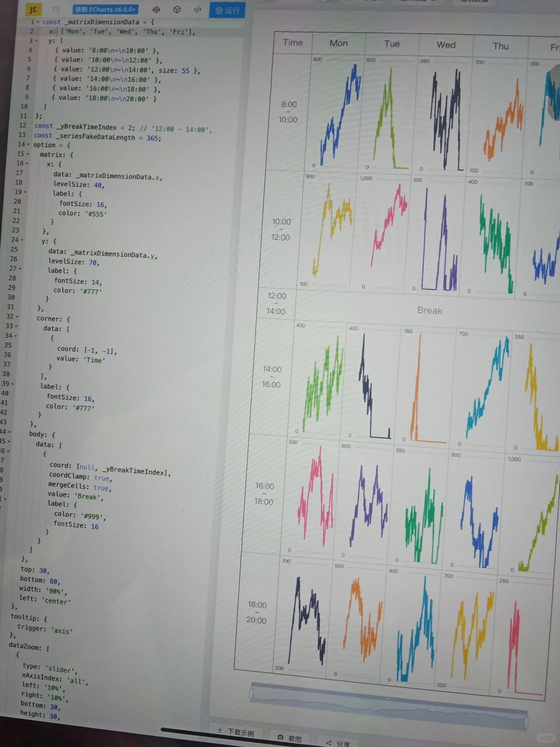Collapse the fold arrow at line 1
Image resolution: width=560 pixels, height=747 pixels.
click(38, 22)
